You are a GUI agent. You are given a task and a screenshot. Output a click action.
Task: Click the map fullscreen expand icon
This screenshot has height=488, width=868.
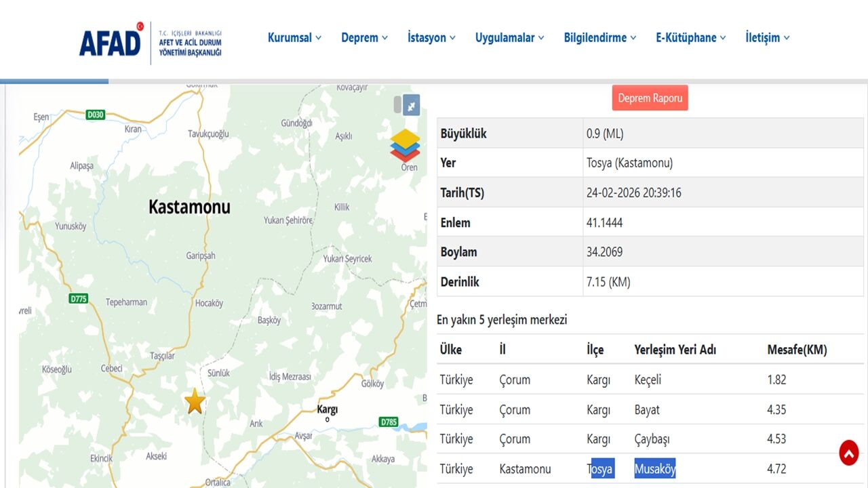[410, 104]
